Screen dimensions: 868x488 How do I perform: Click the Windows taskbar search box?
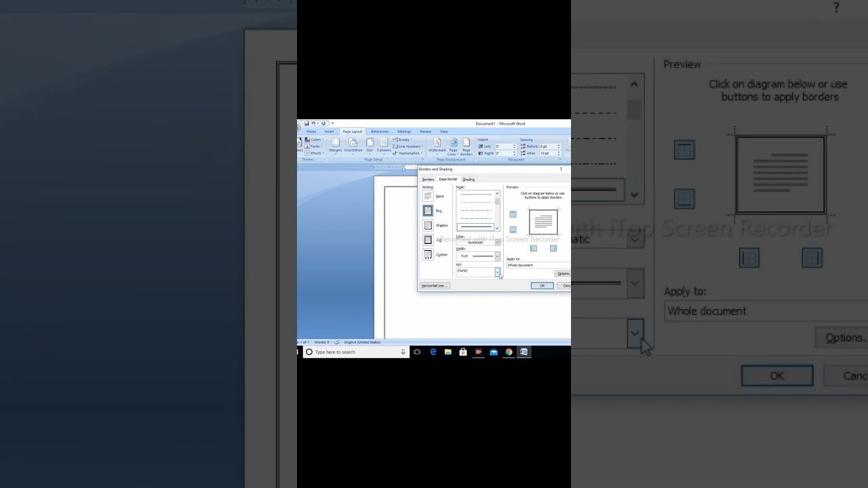coord(355,352)
